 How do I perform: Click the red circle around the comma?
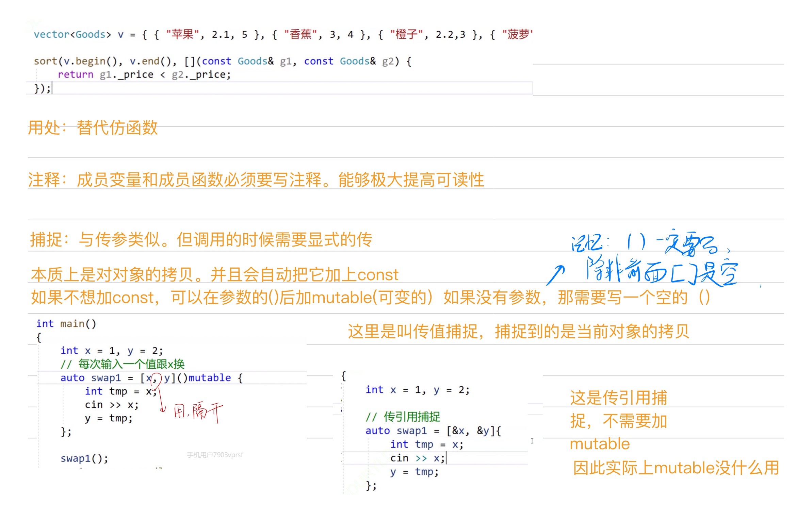click(156, 378)
